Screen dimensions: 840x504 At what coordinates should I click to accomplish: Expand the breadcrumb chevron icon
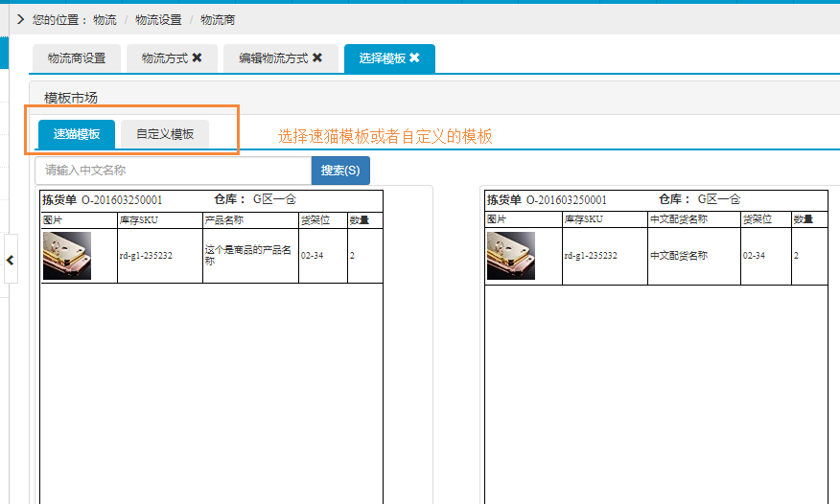coord(20,20)
